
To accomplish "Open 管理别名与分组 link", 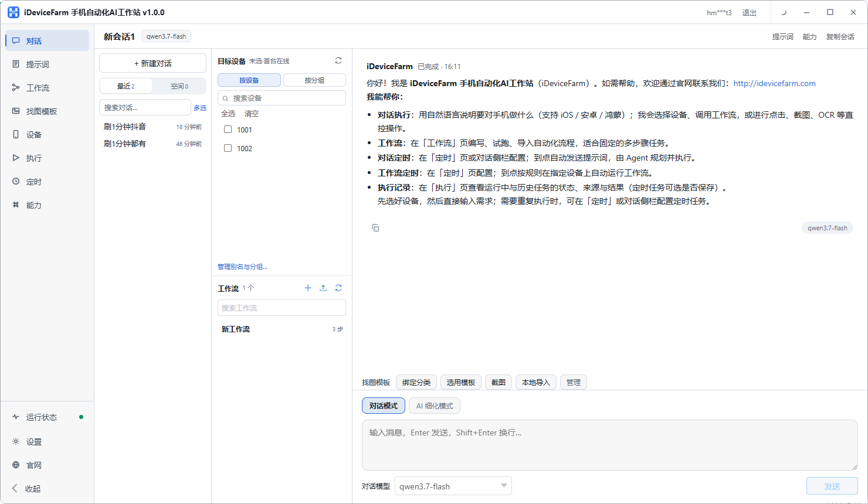I will [x=242, y=267].
